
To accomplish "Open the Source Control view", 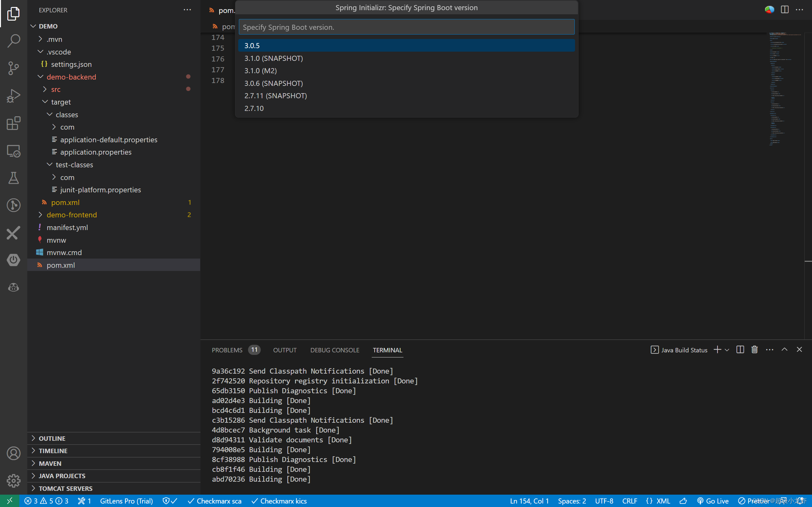I will point(13,68).
